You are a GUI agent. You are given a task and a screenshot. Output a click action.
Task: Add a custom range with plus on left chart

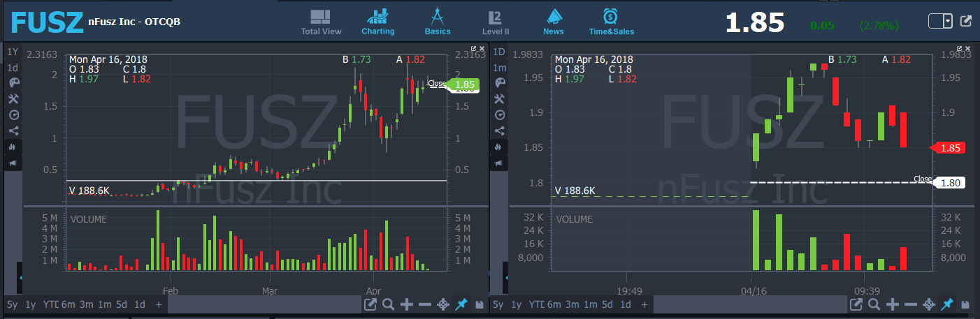pos(159,304)
